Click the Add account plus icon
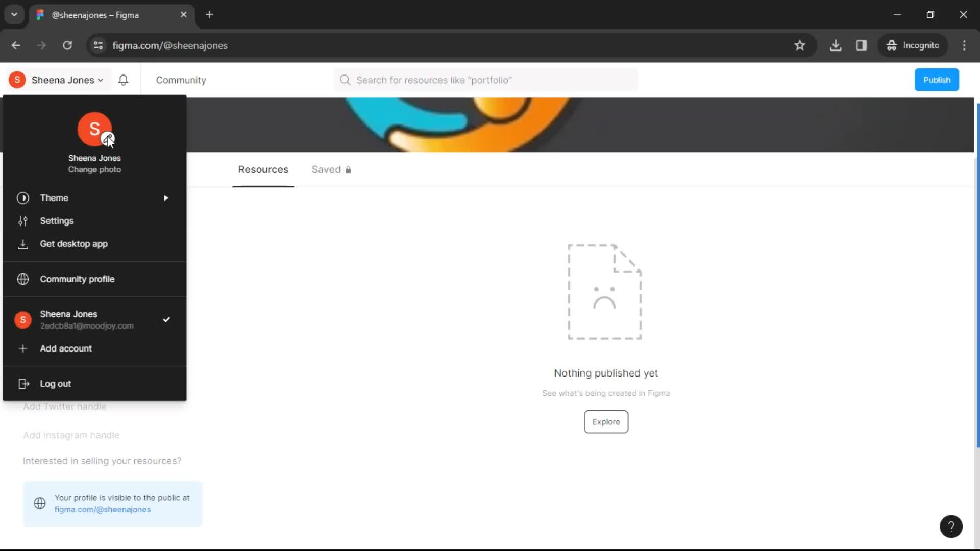 (x=22, y=348)
